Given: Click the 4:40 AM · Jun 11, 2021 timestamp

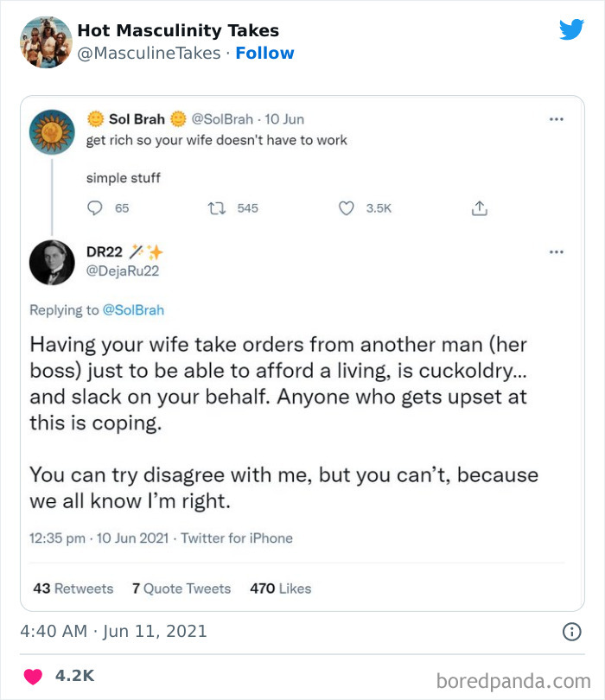Looking at the screenshot, I should pos(114,632).
